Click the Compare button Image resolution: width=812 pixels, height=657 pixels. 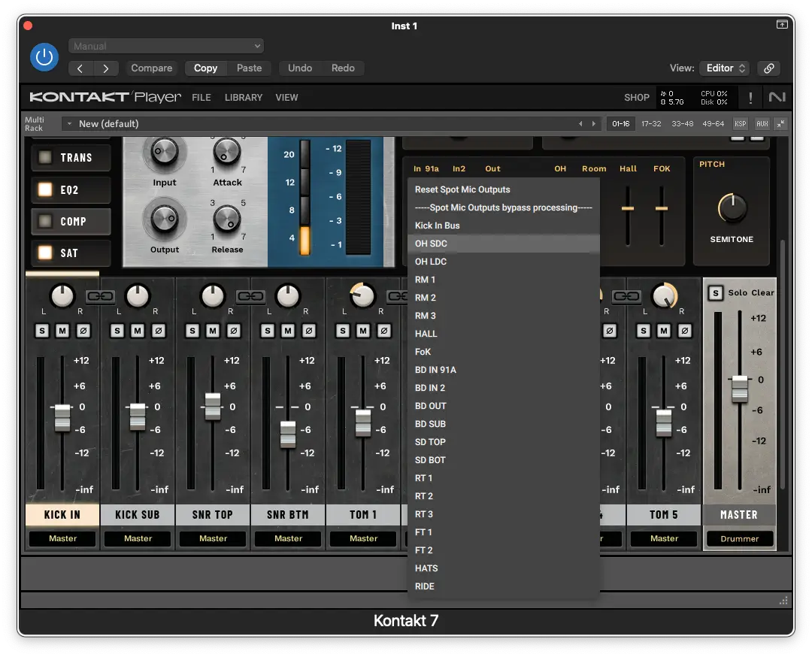point(151,68)
